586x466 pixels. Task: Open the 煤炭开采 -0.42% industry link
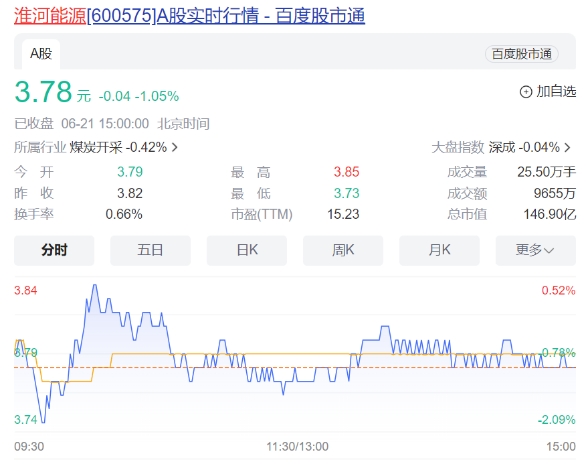[118, 147]
